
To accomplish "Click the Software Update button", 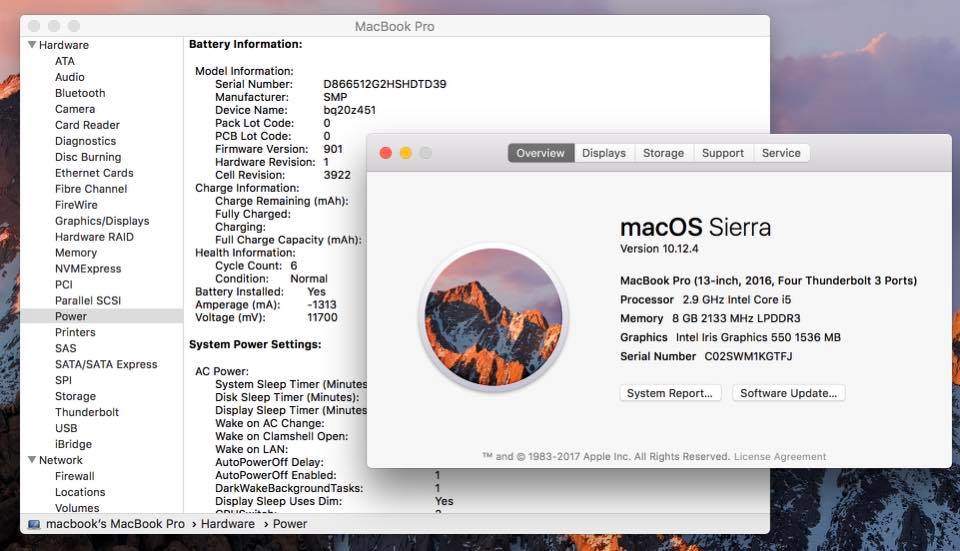I will tap(789, 393).
